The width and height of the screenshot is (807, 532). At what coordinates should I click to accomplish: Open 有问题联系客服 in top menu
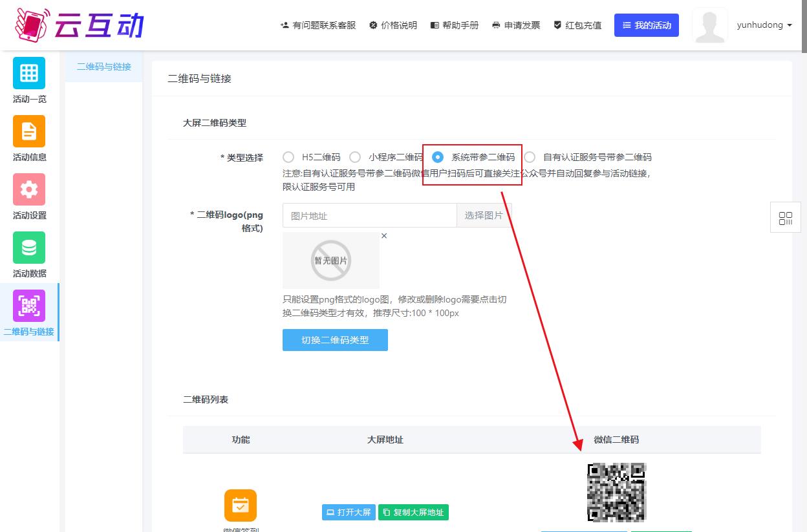click(318, 25)
